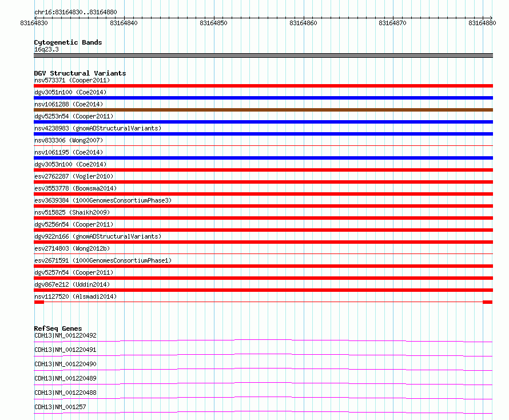Open variant nsv1061195 (Coe2014) label
The height and width of the screenshot is (420, 509).
point(69,152)
